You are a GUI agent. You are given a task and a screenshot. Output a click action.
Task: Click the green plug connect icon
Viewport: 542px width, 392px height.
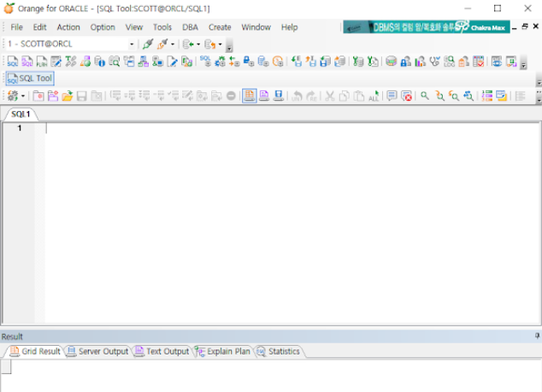click(148, 44)
